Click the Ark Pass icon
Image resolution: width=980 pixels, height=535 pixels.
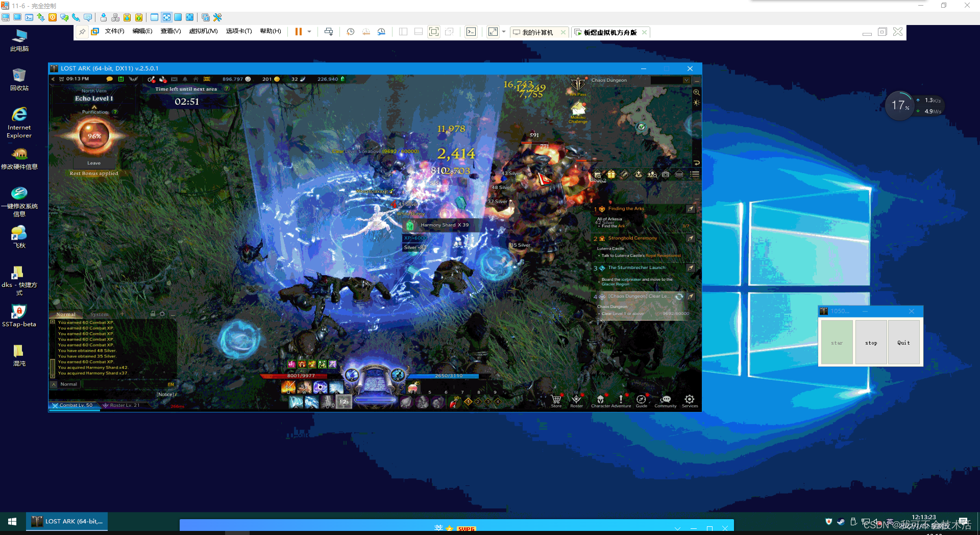tap(578, 85)
